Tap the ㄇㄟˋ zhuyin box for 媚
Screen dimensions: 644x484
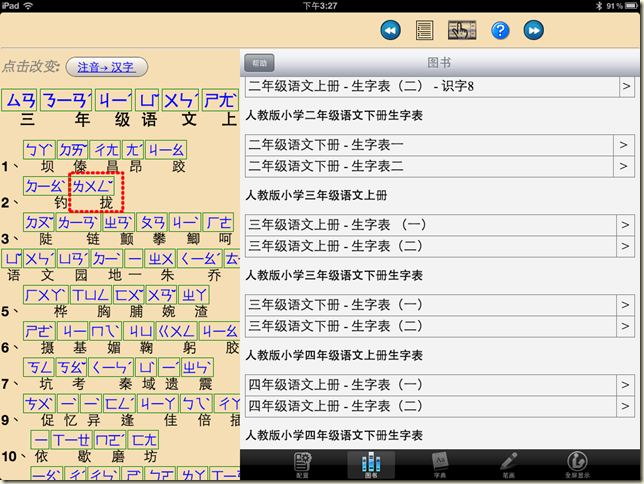106,331
